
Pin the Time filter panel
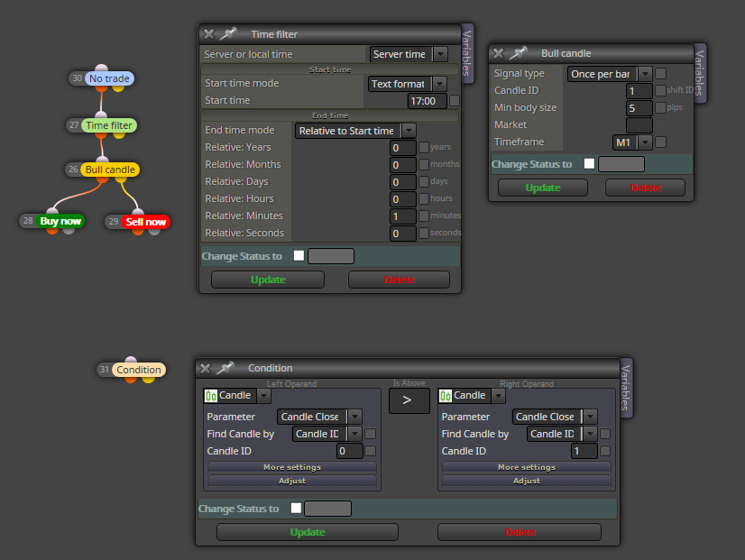point(228,33)
